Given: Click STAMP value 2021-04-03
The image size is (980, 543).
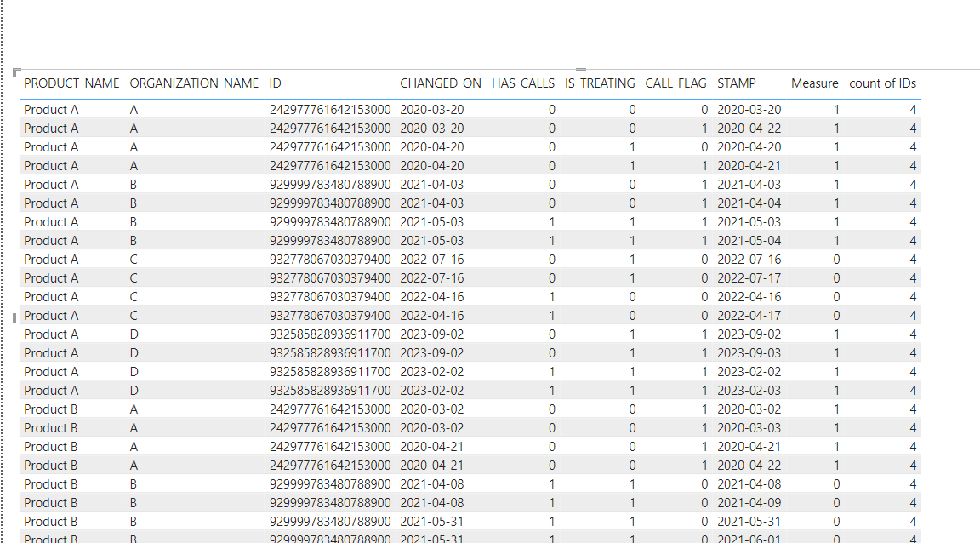Looking at the screenshot, I should [x=749, y=185].
